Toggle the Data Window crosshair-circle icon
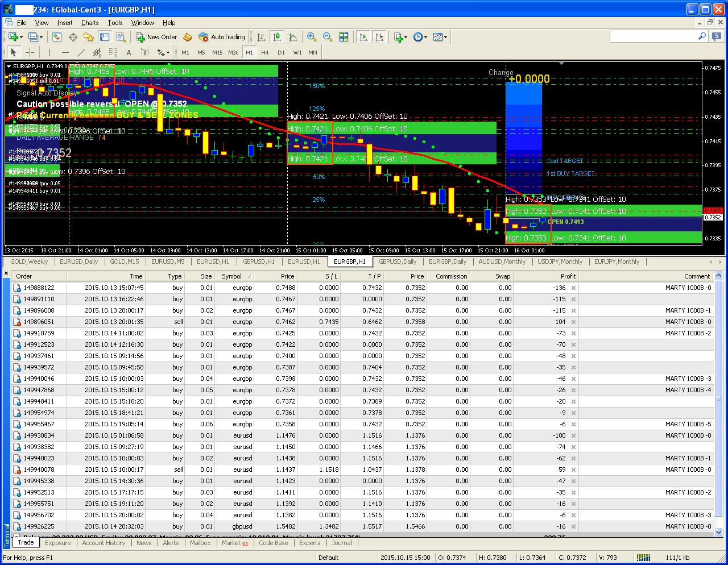Viewport: 728px width, 565px height. tap(73, 37)
